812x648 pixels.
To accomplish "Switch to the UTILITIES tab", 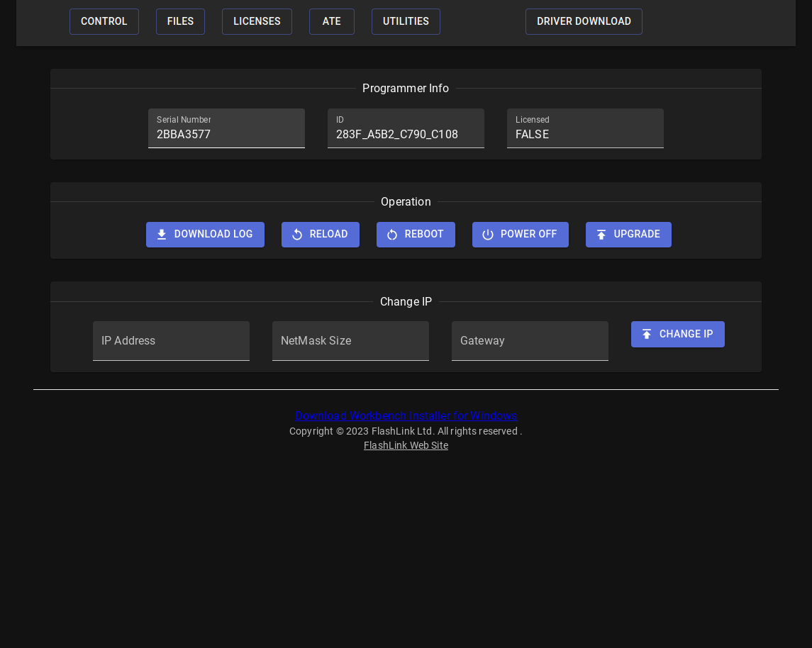I will [x=406, y=21].
